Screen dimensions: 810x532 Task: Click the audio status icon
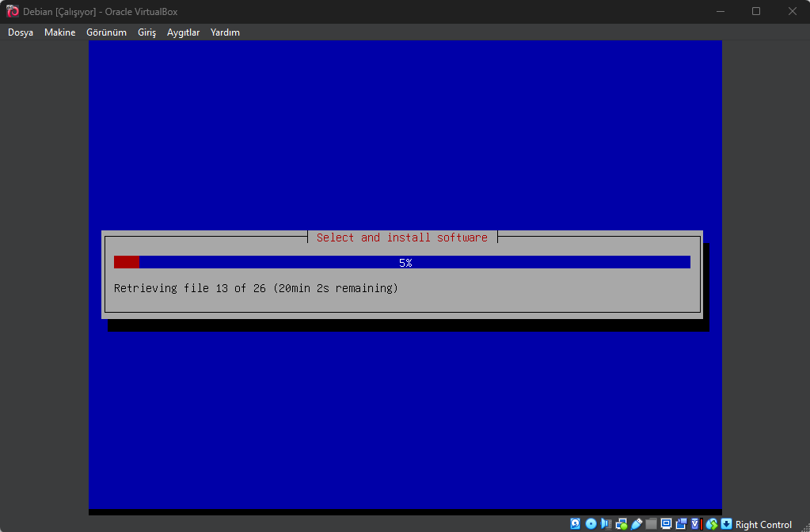pos(607,524)
